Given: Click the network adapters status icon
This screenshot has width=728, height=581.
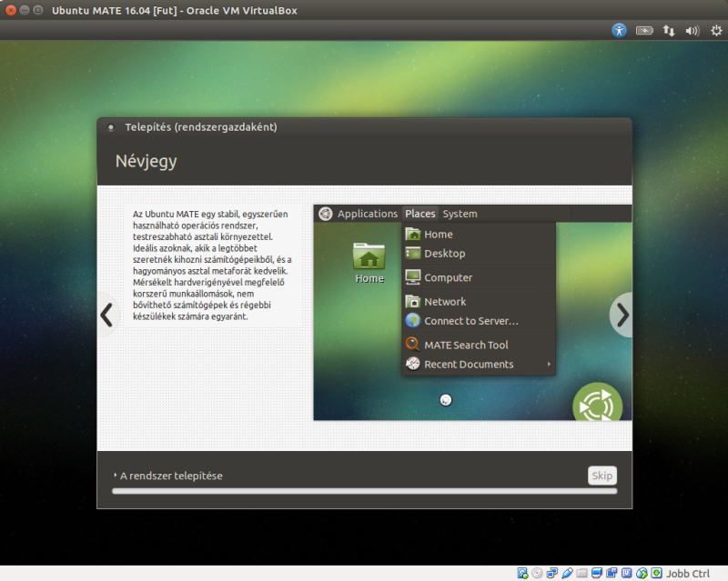Looking at the screenshot, I should coord(552,573).
